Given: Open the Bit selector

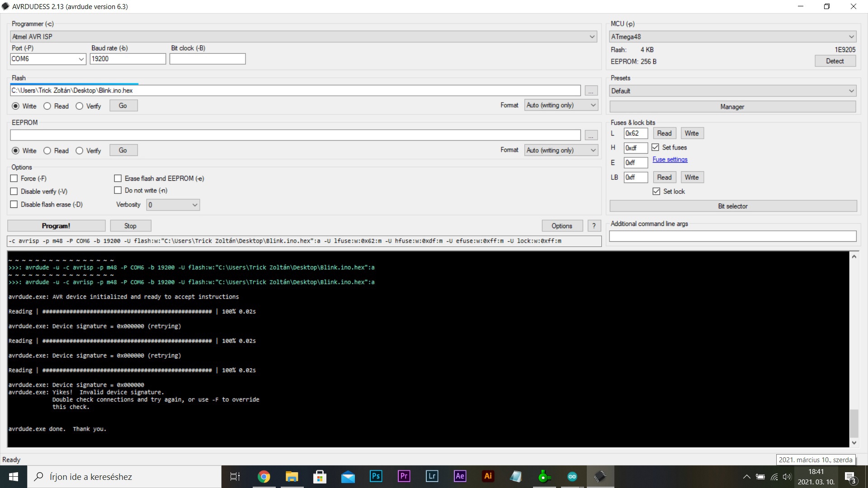Looking at the screenshot, I should point(732,206).
